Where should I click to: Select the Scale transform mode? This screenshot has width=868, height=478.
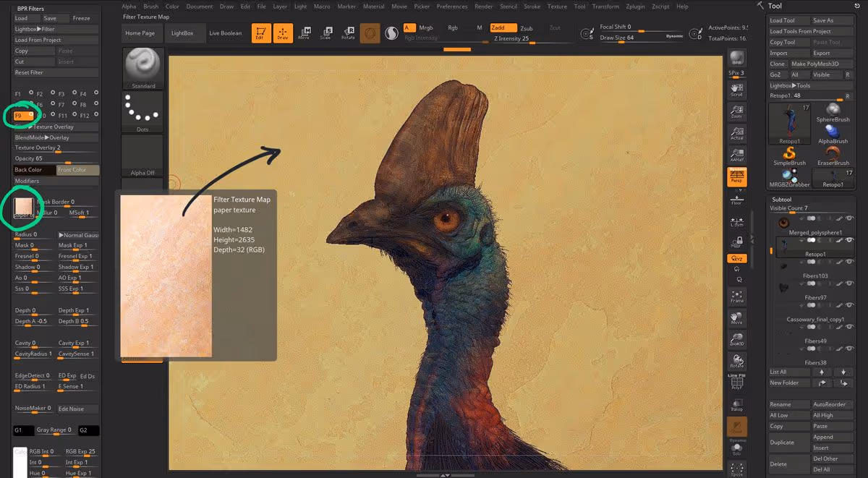[325, 33]
